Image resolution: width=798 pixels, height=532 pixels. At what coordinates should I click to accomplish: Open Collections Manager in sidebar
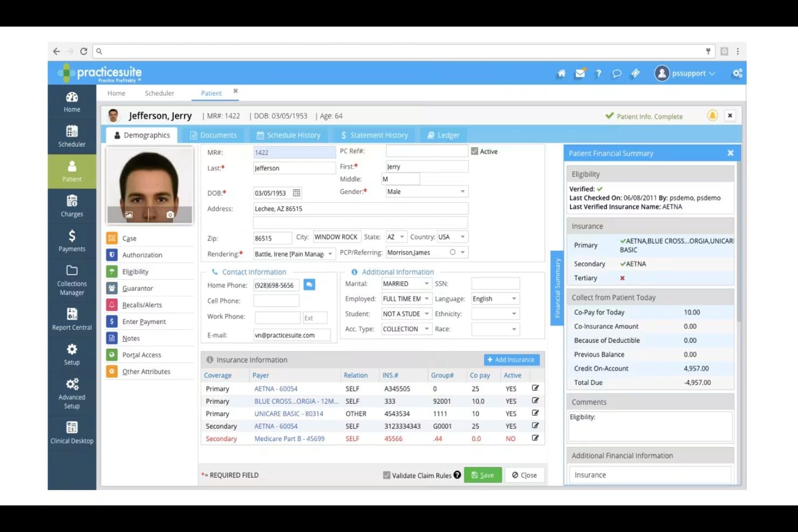point(72,280)
